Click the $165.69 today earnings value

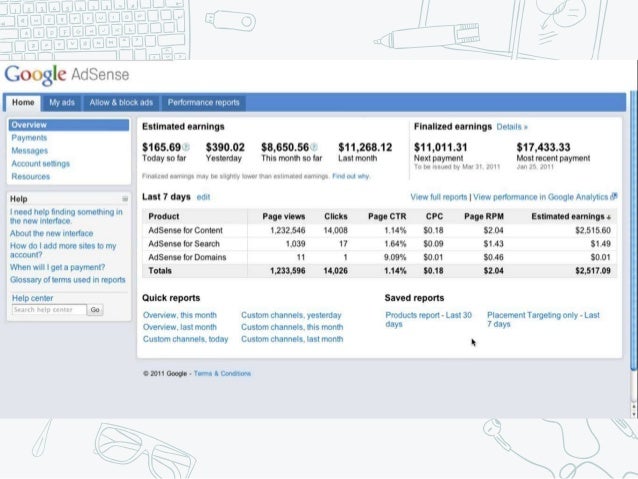click(162, 147)
